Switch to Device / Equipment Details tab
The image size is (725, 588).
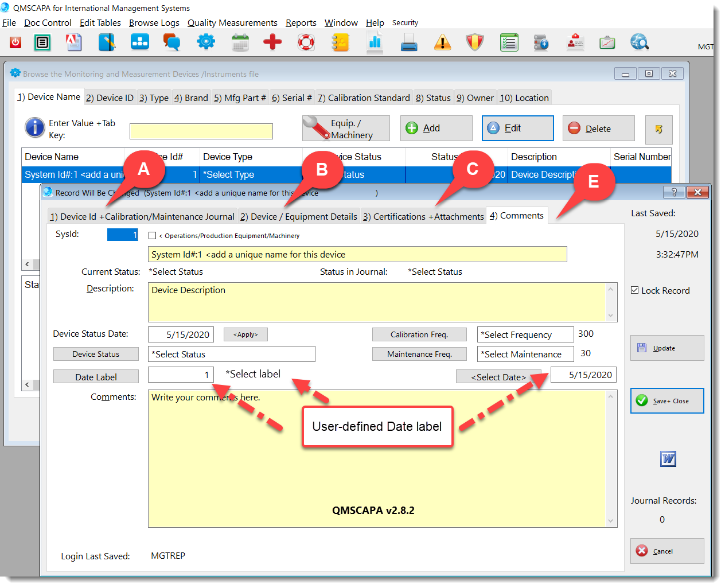tap(299, 216)
